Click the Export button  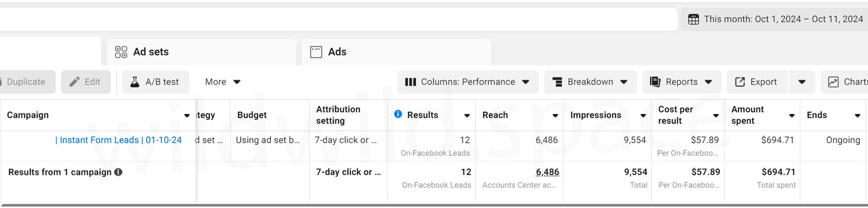757,82
